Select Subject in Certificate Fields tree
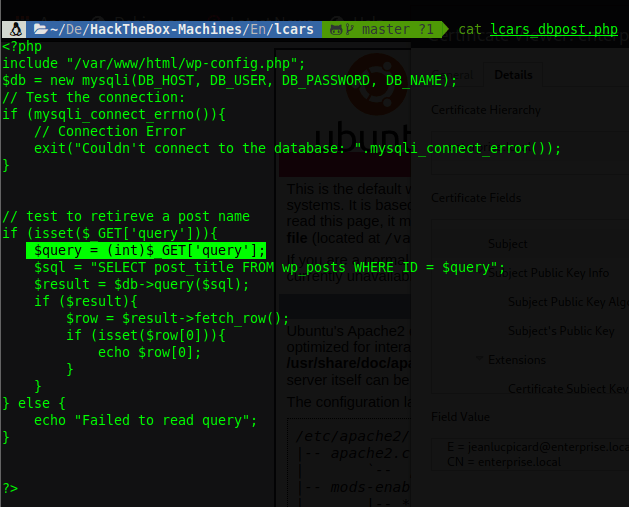The width and height of the screenshot is (629, 507). pyautogui.click(x=507, y=244)
